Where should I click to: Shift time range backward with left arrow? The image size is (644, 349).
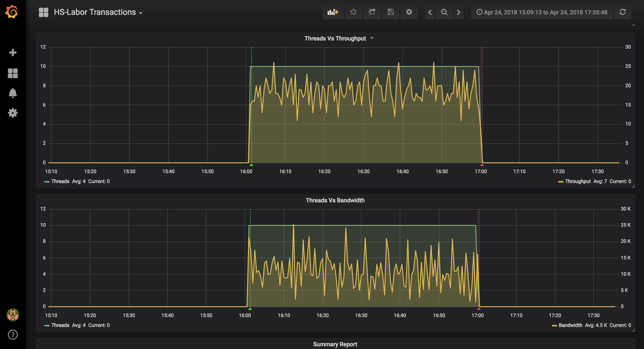pos(430,12)
